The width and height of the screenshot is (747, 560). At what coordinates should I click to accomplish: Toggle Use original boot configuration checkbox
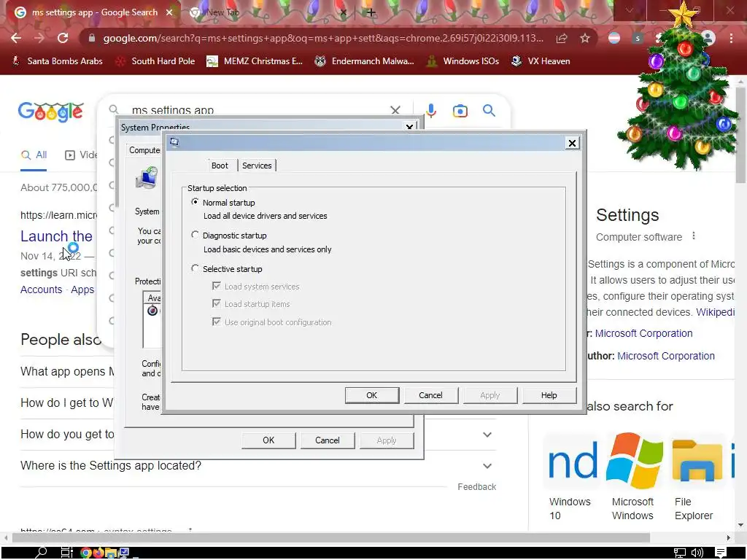pos(216,322)
